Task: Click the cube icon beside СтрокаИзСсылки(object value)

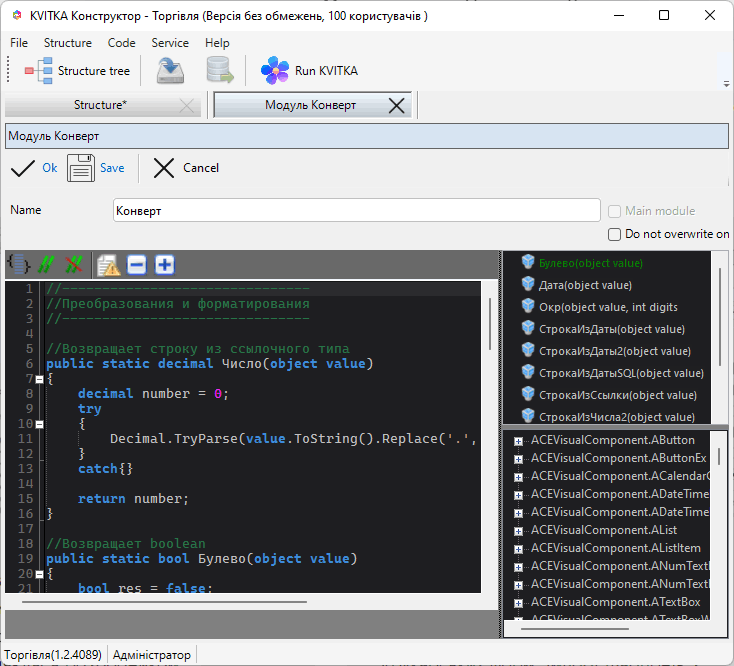Action: pos(528,394)
